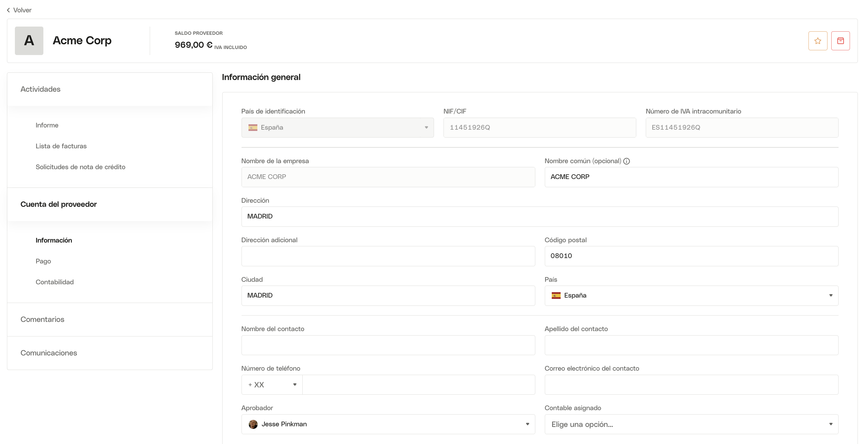Open the Comunicaciones section

[x=110, y=353]
